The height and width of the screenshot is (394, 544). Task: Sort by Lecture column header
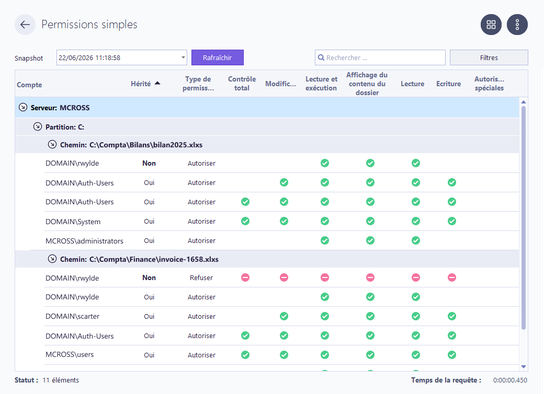(x=413, y=84)
